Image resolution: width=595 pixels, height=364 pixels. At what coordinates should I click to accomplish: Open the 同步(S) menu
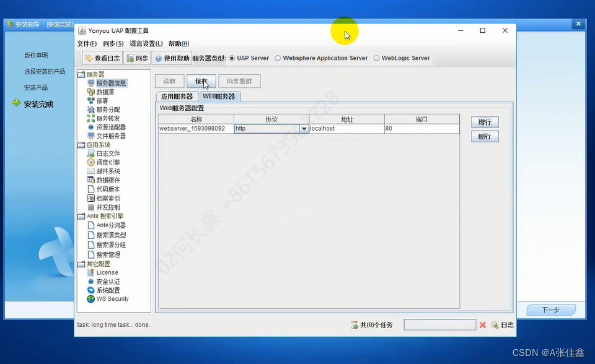tap(113, 43)
